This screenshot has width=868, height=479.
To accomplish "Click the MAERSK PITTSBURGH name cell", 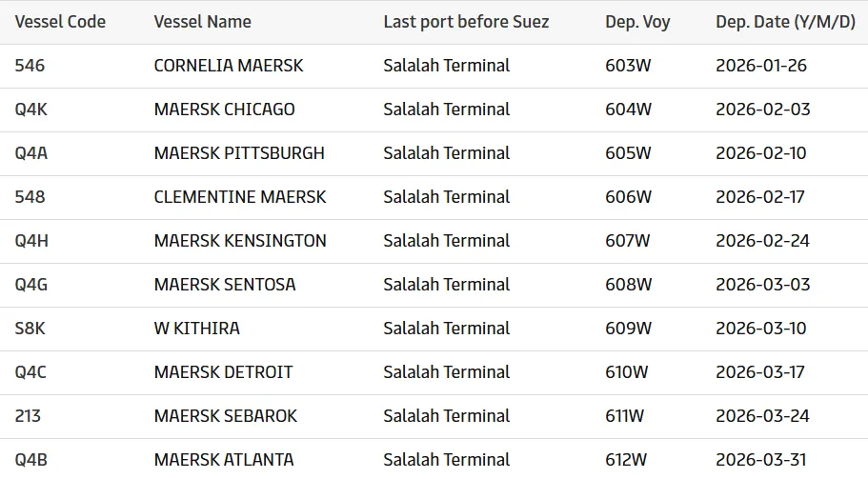I will pyautogui.click(x=239, y=153).
